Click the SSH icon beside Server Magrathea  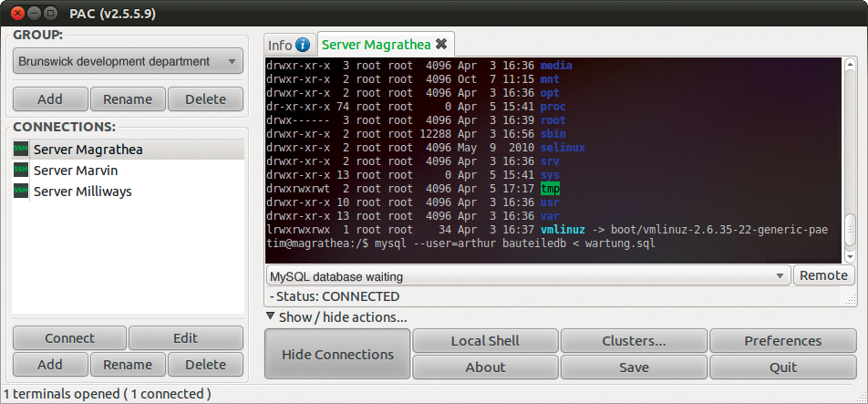coord(21,150)
